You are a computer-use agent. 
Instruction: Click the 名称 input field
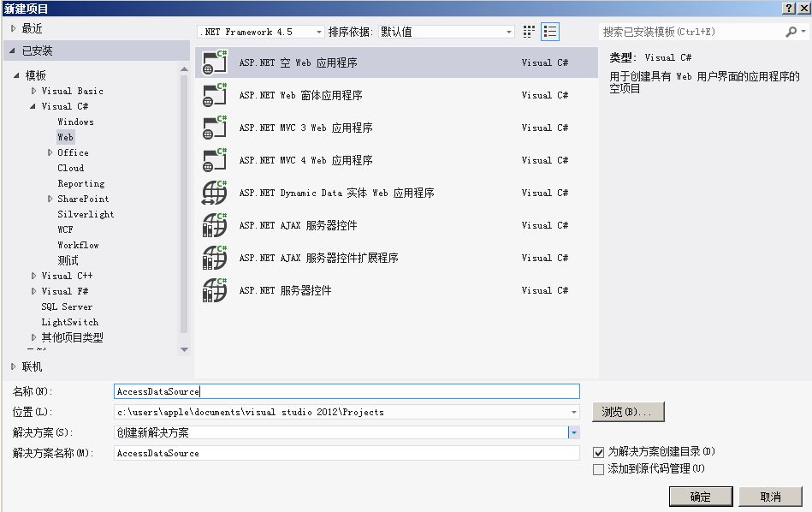coord(347,391)
